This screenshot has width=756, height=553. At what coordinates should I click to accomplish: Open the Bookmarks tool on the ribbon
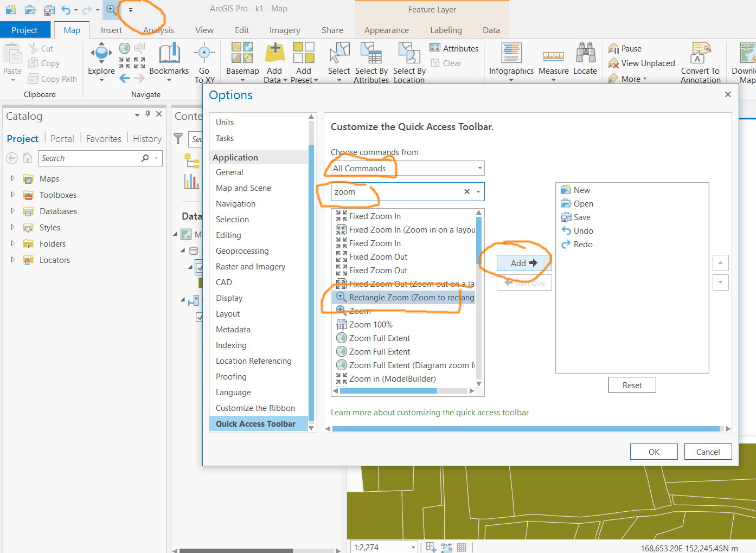[x=169, y=63]
